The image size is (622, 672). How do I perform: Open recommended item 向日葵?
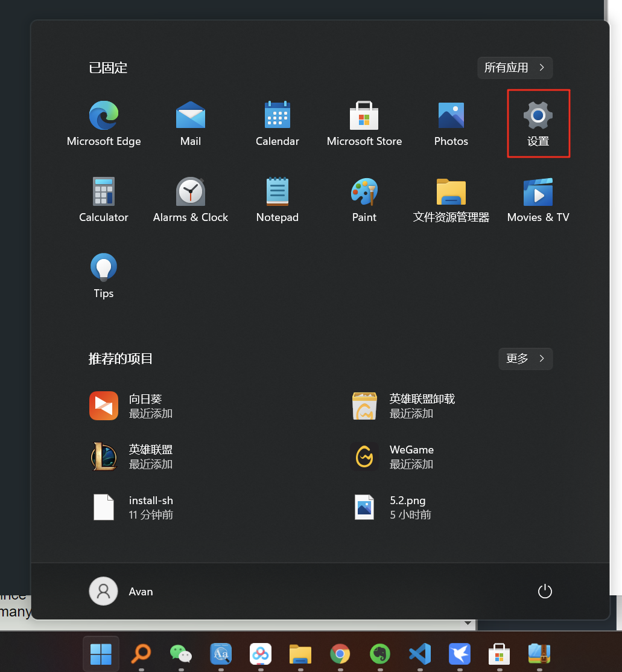(131, 406)
